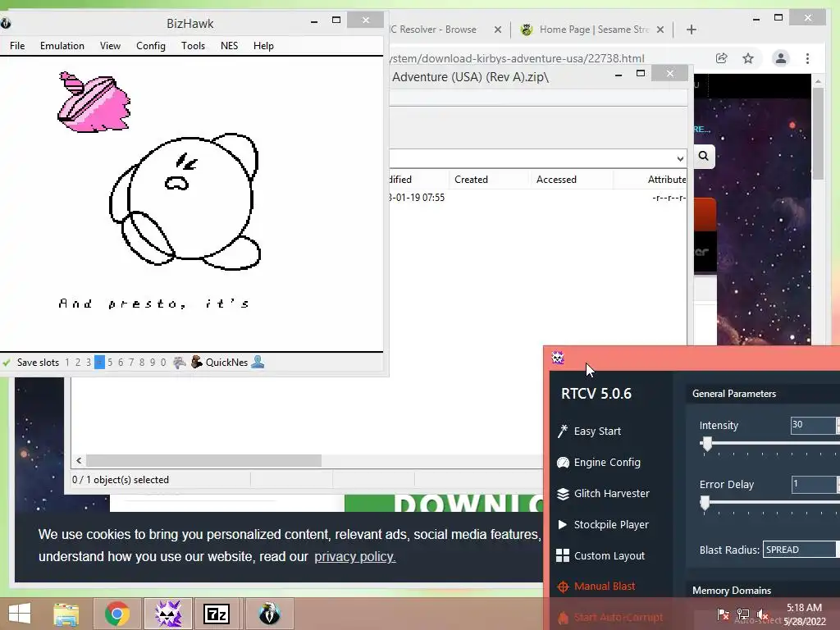The image size is (840, 630).
Task: Click the privacy policy link
Action: coord(354,557)
